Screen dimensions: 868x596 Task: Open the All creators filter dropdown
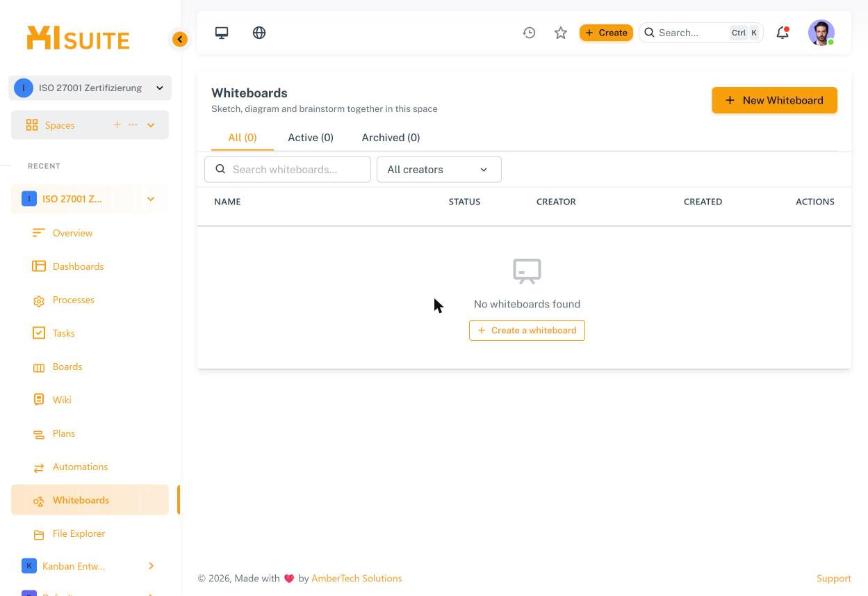439,169
